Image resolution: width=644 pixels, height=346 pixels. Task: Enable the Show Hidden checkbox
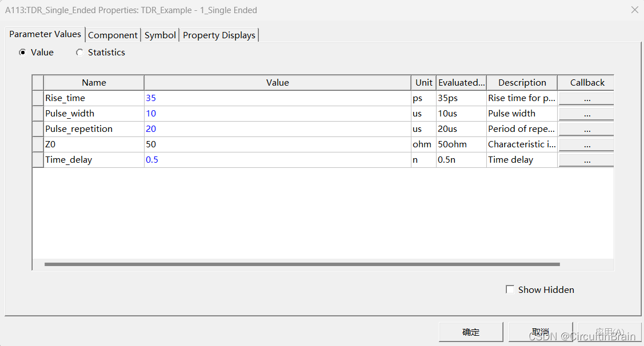tap(510, 289)
